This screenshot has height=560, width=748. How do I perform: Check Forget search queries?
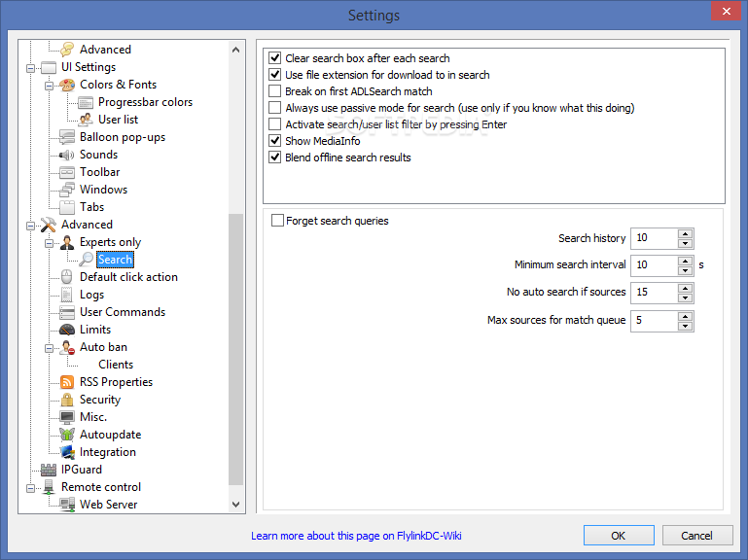pyautogui.click(x=277, y=221)
